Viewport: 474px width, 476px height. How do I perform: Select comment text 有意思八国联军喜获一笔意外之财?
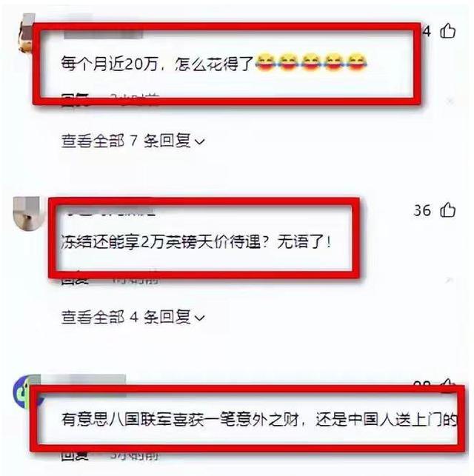pos(180,420)
